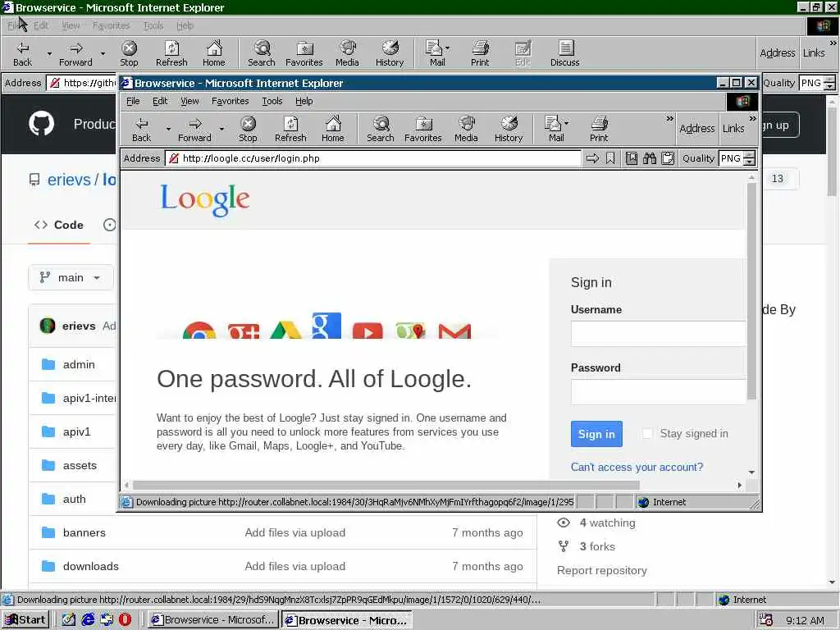Image resolution: width=840 pixels, height=630 pixels.
Task: Launch Opera from quick launch bar
Action: [x=125, y=620]
